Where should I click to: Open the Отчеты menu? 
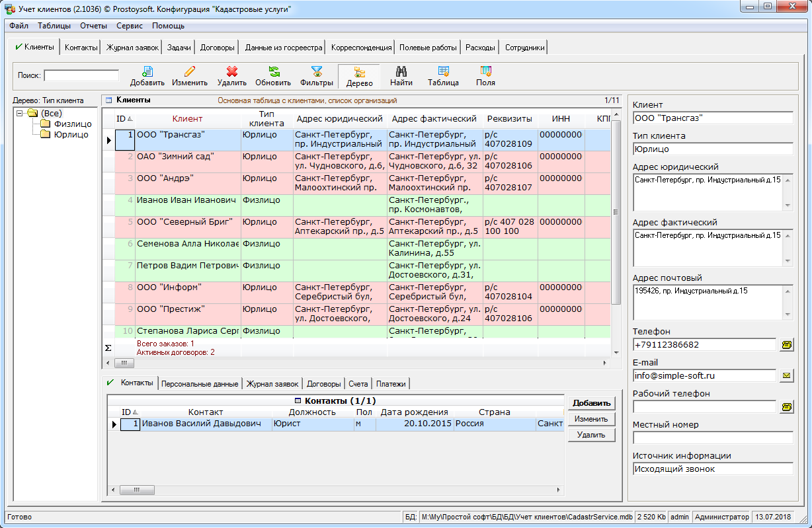pos(93,26)
